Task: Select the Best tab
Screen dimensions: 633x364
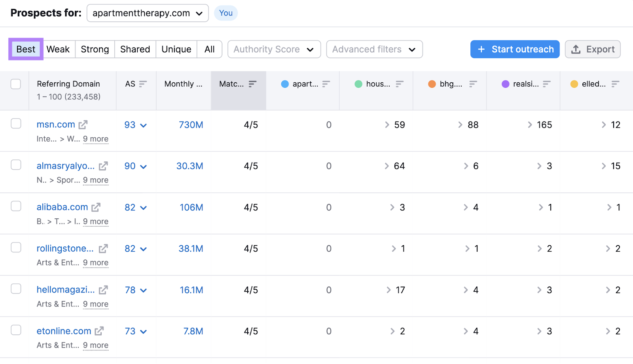Action: coord(26,49)
